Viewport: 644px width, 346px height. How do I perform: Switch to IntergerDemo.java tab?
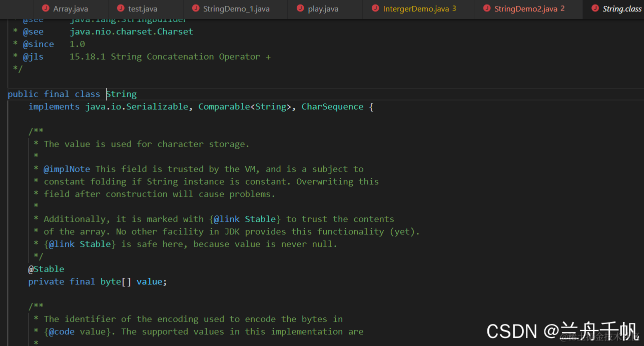pyautogui.click(x=416, y=9)
